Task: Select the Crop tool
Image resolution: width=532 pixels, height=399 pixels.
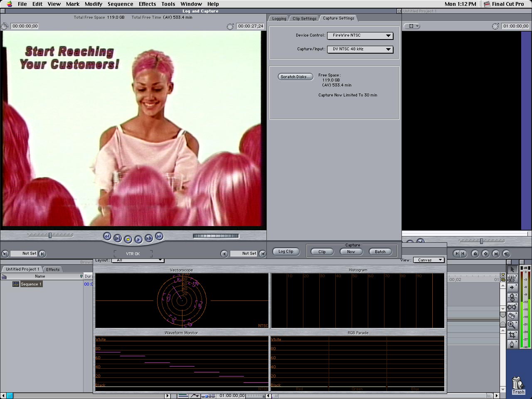Action: (x=512, y=335)
